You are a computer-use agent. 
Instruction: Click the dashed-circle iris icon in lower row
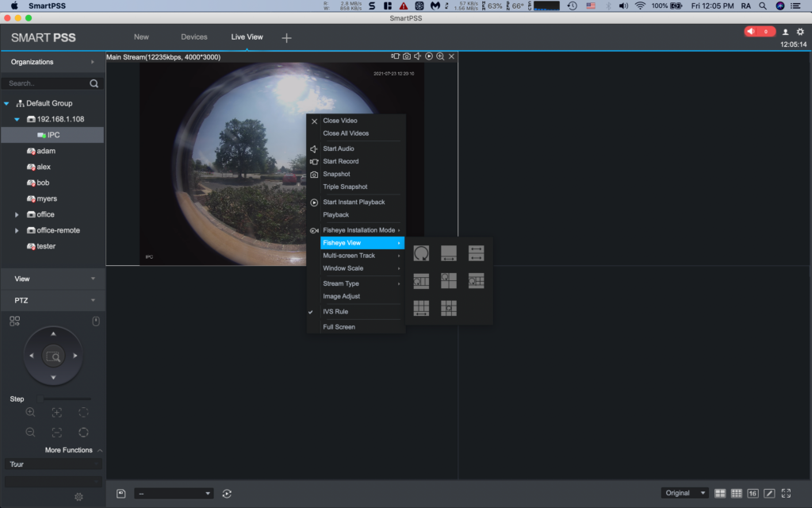click(83, 432)
